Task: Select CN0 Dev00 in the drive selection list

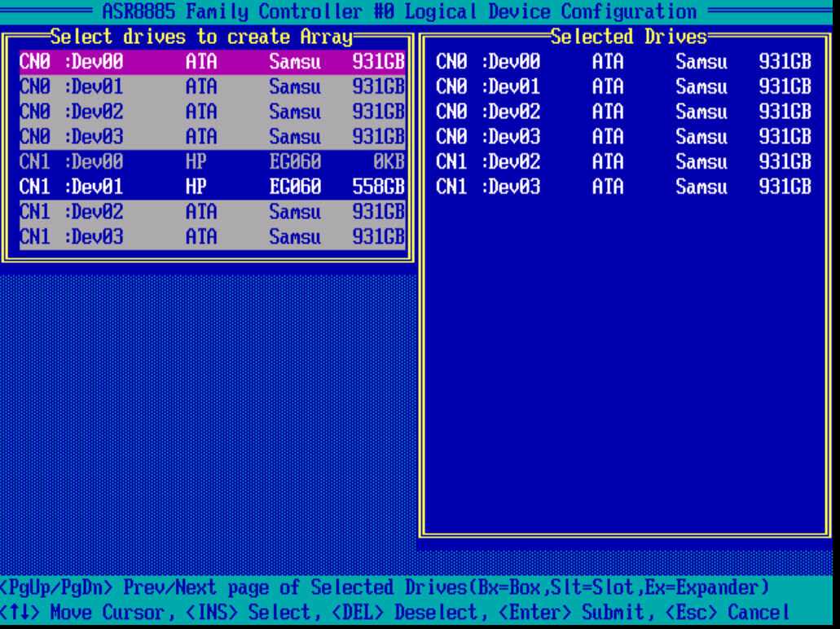Action: click(212, 62)
